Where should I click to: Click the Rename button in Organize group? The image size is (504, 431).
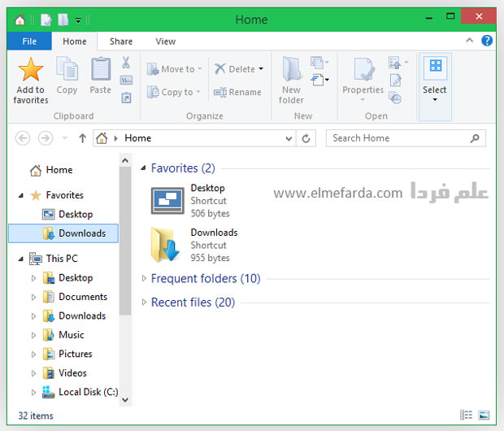[237, 93]
